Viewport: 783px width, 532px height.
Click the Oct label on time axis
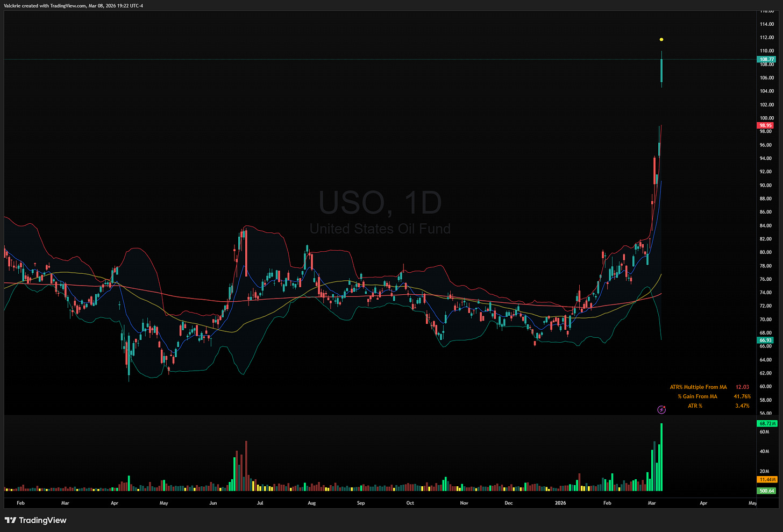(x=410, y=503)
